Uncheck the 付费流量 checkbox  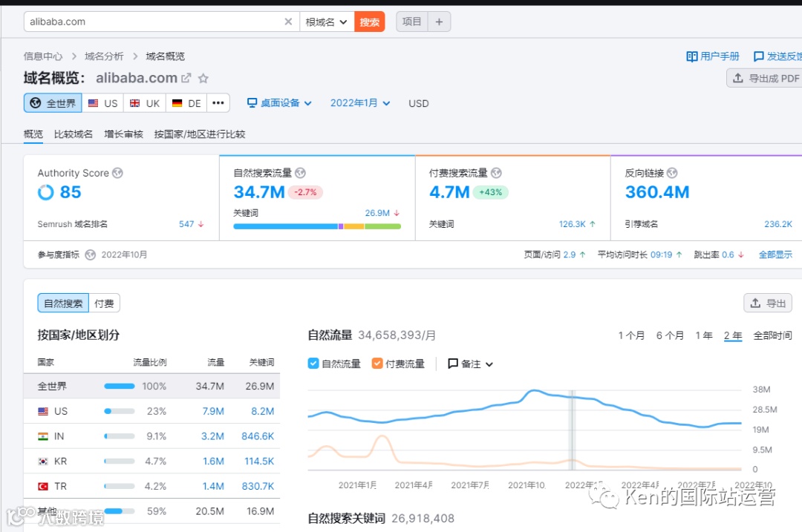(377, 364)
